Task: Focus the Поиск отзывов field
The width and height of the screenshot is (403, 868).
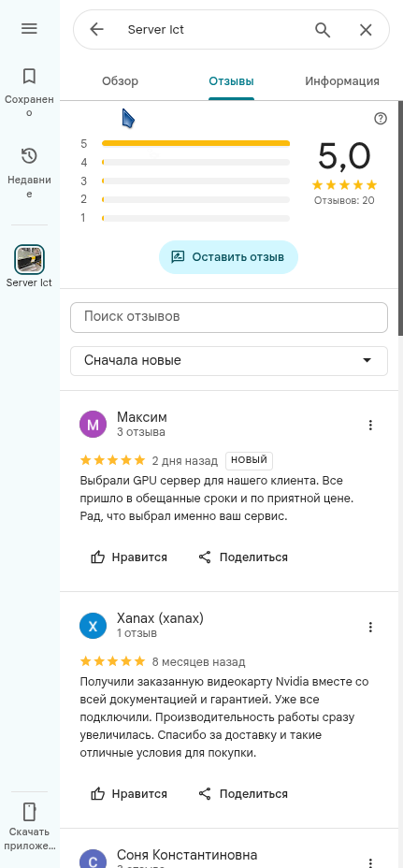Action: 229,317
